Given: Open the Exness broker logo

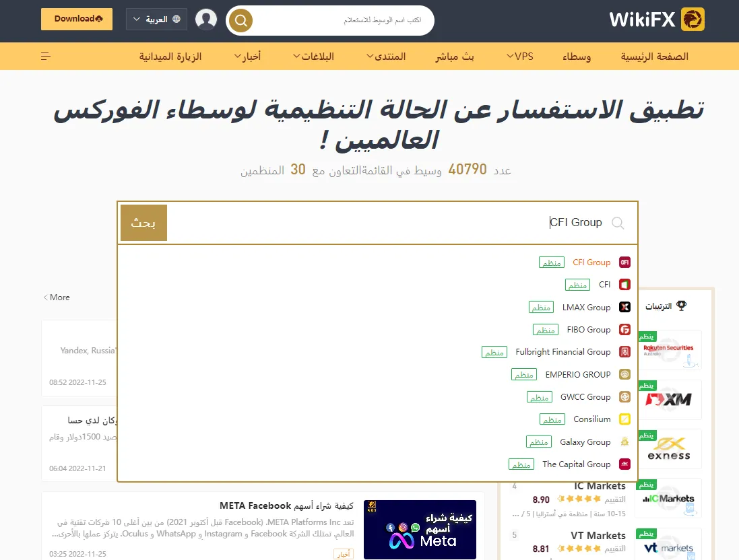Looking at the screenshot, I should (x=668, y=449).
